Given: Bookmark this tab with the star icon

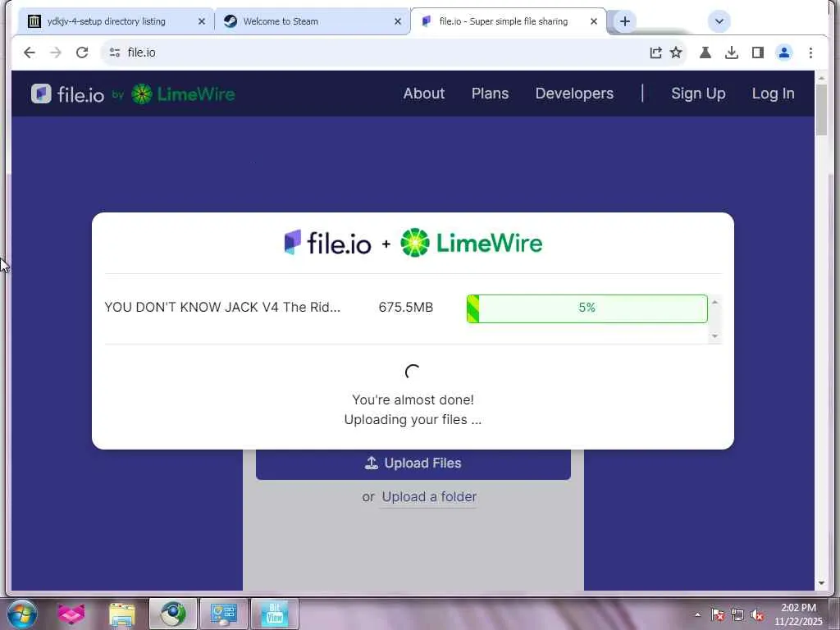Looking at the screenshot, I should [676, 52].
